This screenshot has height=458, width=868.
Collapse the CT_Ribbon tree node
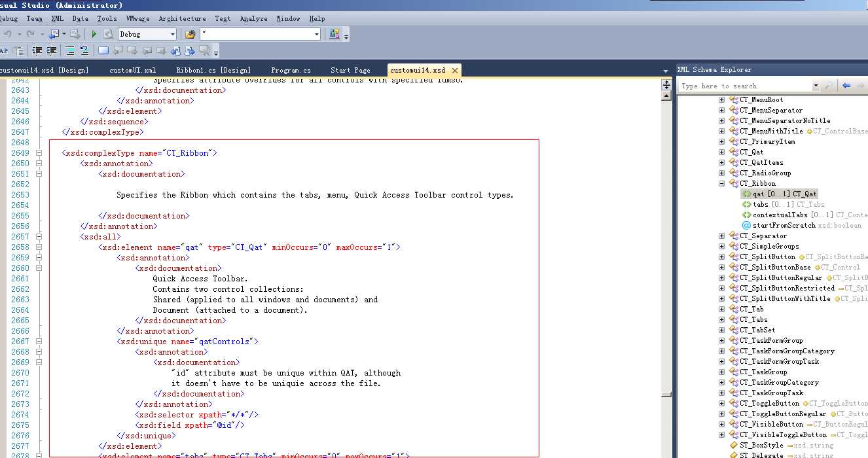(x=722, y=184)
